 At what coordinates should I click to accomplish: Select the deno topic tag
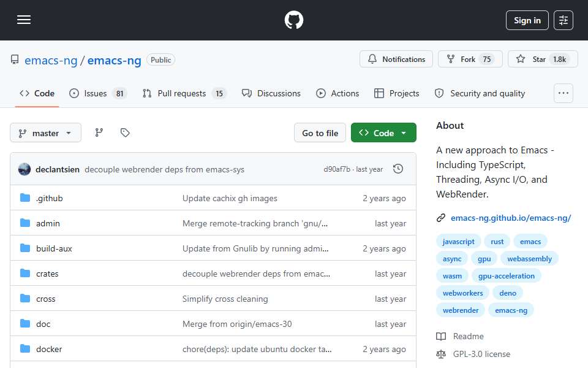tap(508, 293)
